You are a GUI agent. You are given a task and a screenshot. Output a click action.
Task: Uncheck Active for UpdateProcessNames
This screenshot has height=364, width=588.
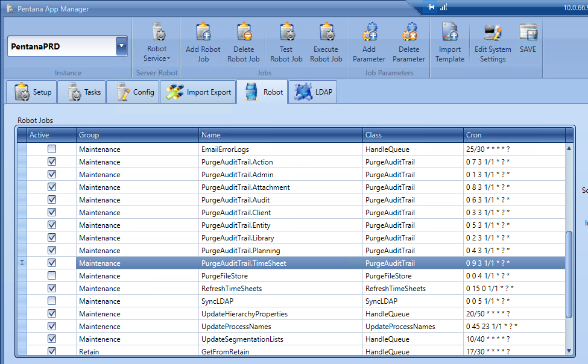pyautogui.click(x=52, y=326)
